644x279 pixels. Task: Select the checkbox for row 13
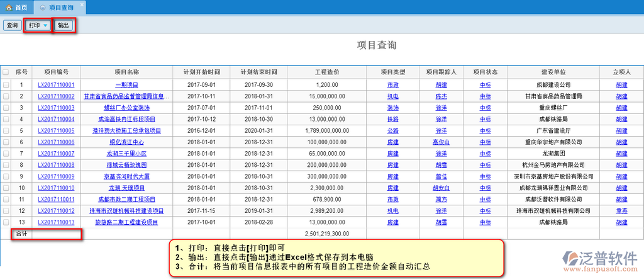tap(6, 222)
